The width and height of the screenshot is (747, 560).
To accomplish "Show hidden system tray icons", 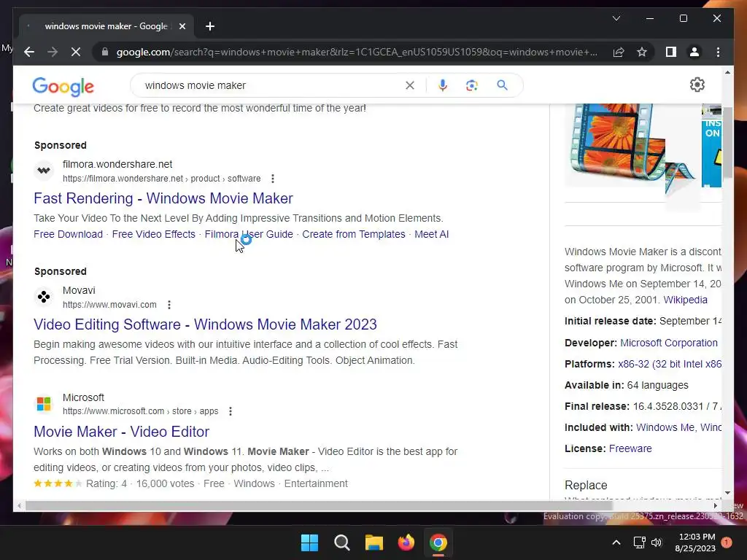I will coord(616,542).
